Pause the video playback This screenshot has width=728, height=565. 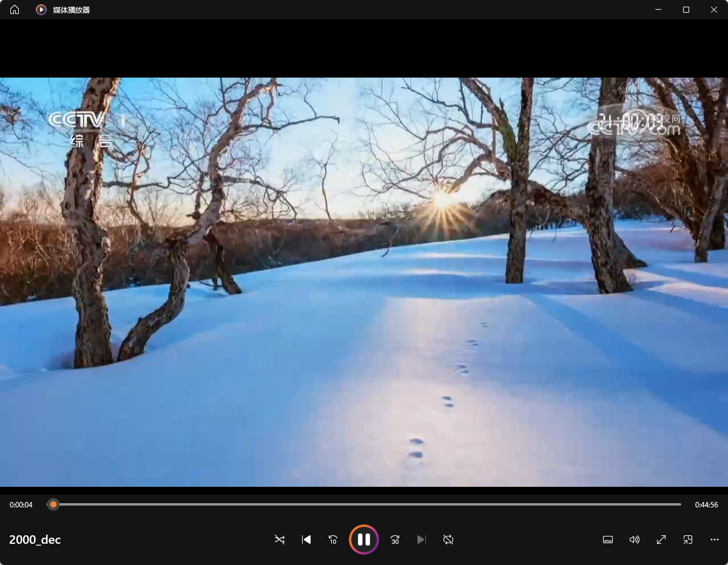(x=364, y=540)
